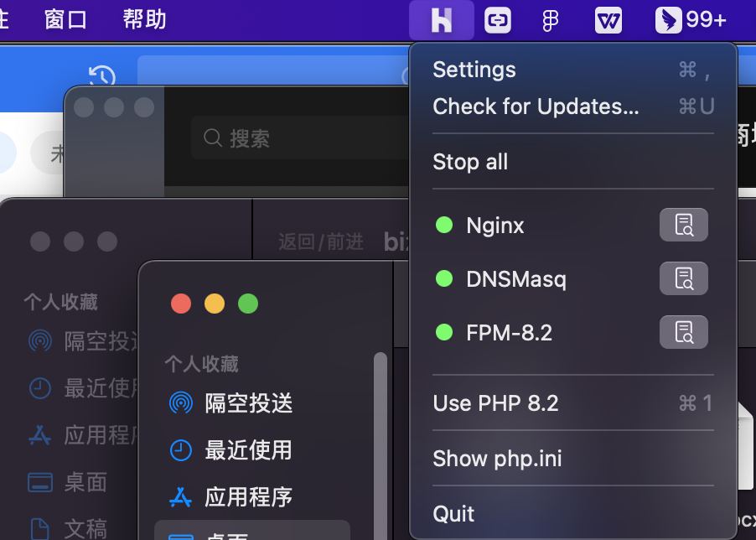Open the 帮助 menu in menu bar

(144, 20)
